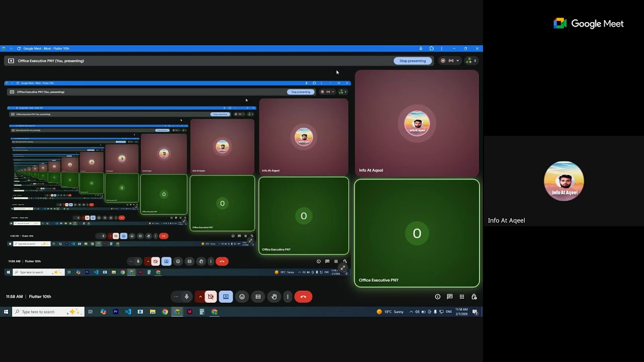This screenshot has width=644, height=362.
Task: Open extensions puzzle icon in title bar
Action: point(432,49)
